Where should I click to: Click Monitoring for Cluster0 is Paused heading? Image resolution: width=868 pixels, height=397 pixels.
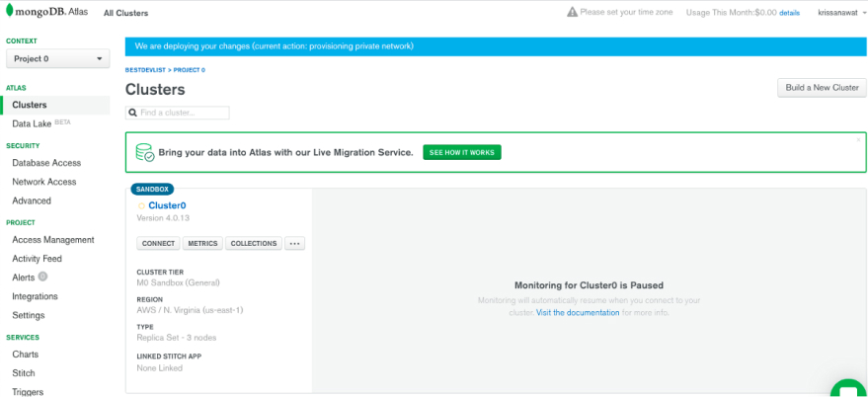589,285
